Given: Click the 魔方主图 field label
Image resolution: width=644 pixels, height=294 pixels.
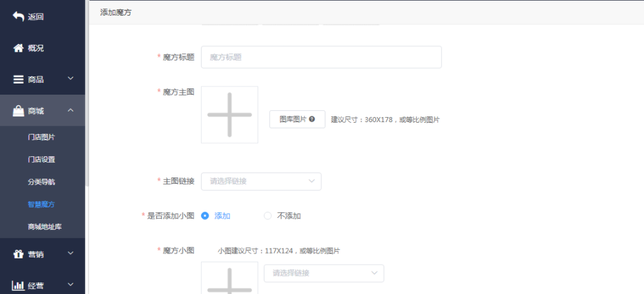Looking at the screenshot, I should (x=179, y=92).
